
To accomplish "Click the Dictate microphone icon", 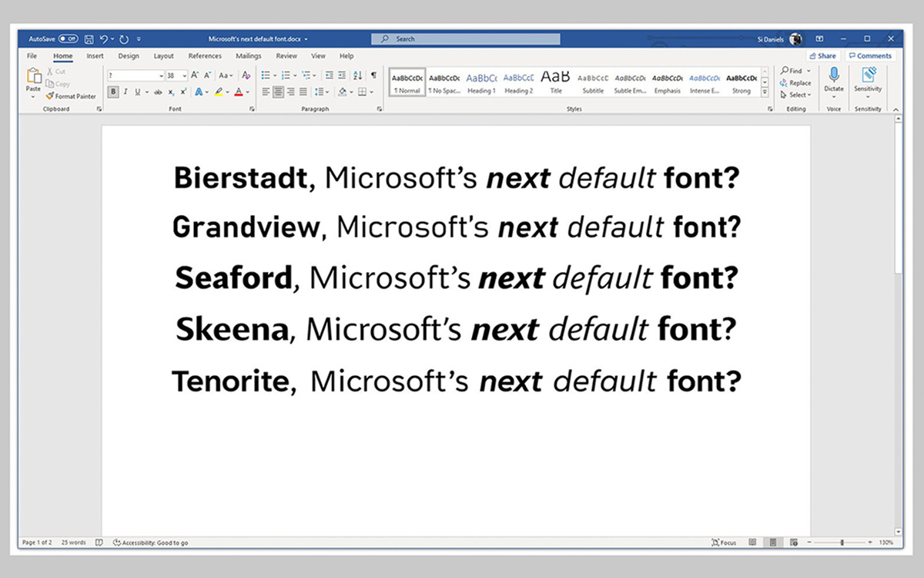I will [834, 76].
